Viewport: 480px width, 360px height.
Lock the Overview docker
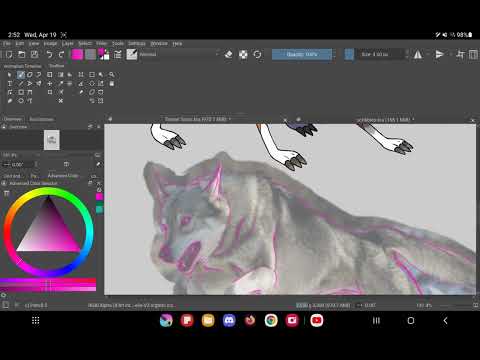coord(4,127)
